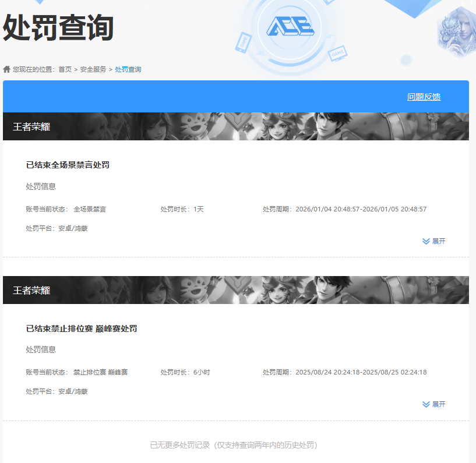Viewport: 476px width, 463px height.
Task: Click 处罚信息 label in the second record
Action: 41,349
